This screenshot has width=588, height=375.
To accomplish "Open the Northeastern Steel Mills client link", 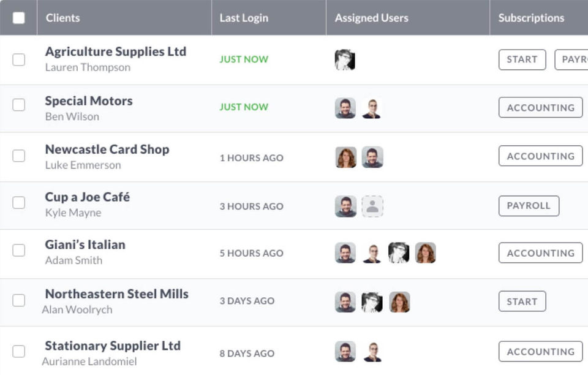I will click(116, 294).
